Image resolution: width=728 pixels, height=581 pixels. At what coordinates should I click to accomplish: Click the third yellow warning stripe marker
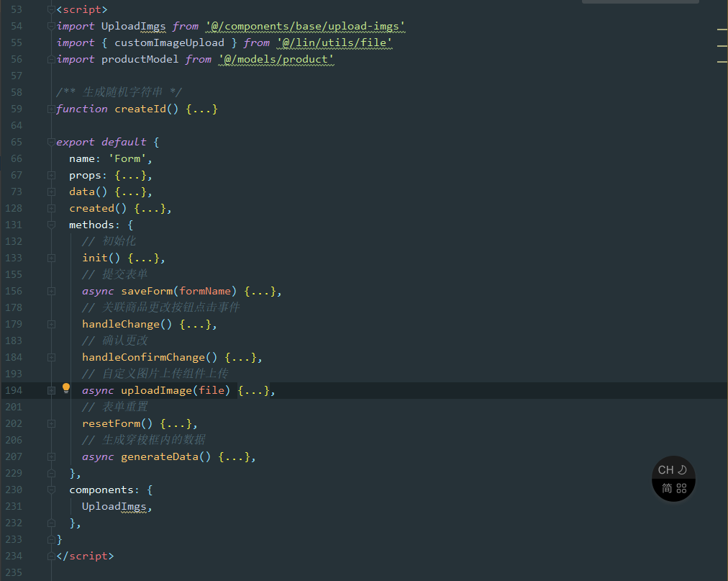tap(722, 61)
